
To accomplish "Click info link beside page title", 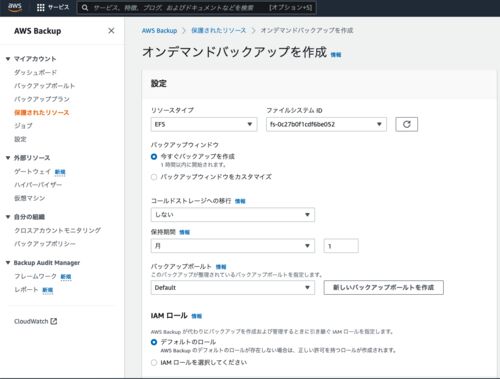I will (336, 55).
